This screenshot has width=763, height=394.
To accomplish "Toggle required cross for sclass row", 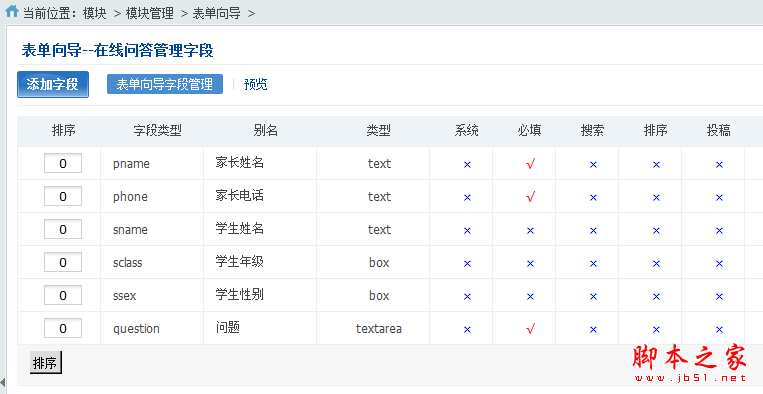I will [x=530, y=264].
